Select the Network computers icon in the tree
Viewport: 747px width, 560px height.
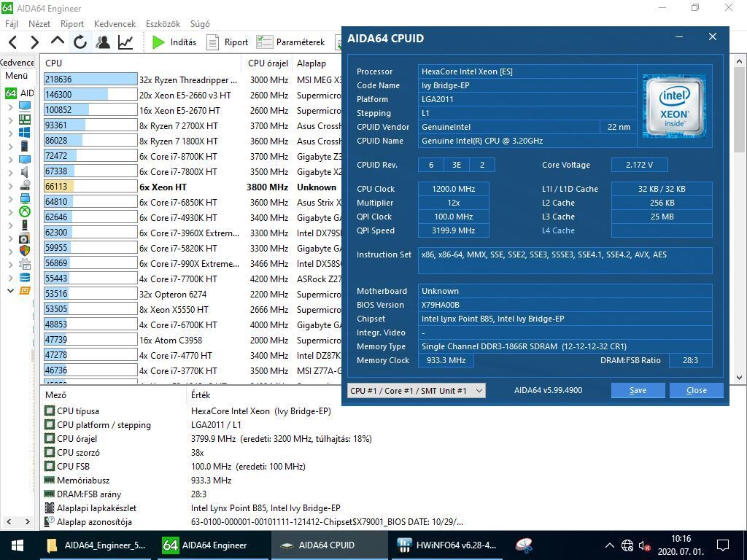tap(25, 198)
